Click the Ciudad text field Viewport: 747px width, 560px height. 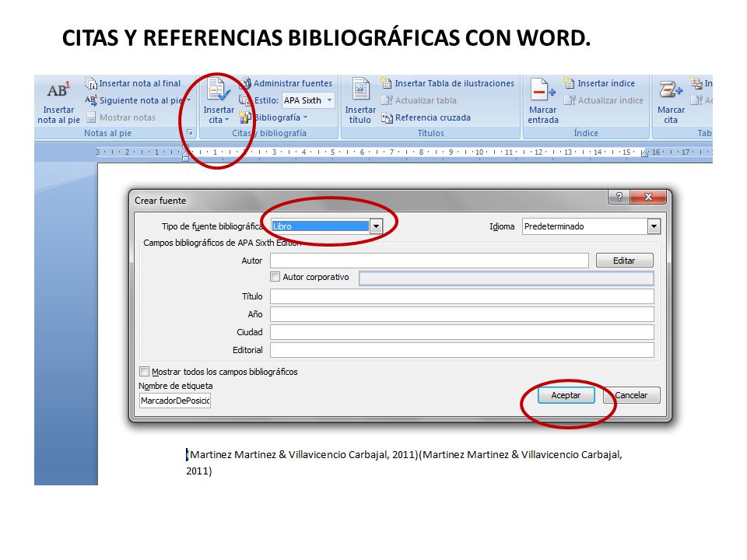point(461,332)
